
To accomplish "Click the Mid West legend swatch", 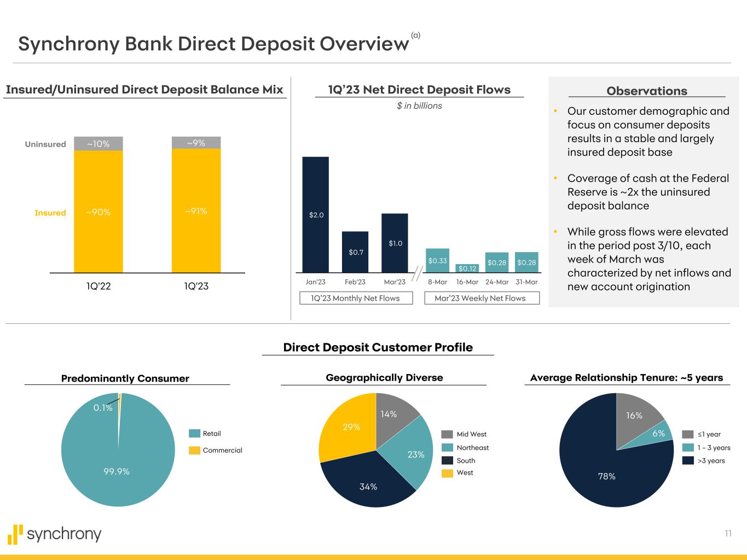I will pos(447,434).
